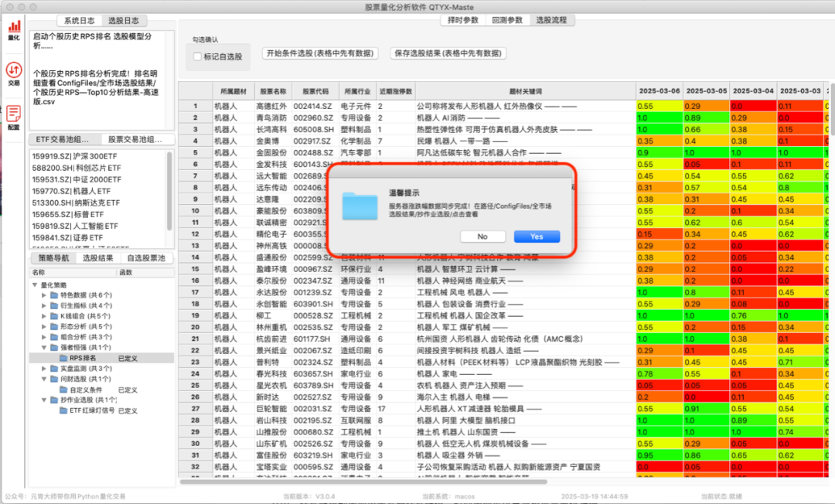Viewport: 835px width, 504px height.
Task: Click the ETF红绿灯信号 folder icon
Action: 63,410
